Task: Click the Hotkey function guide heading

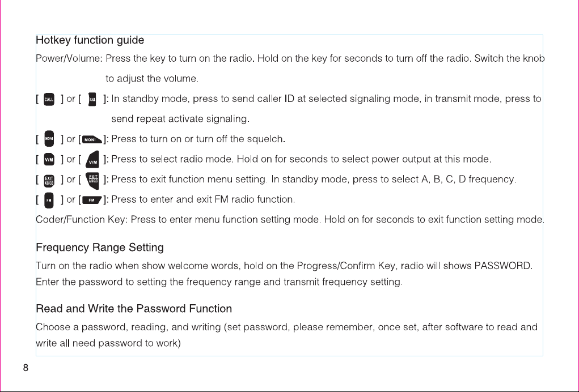Action: click(90, 40)
